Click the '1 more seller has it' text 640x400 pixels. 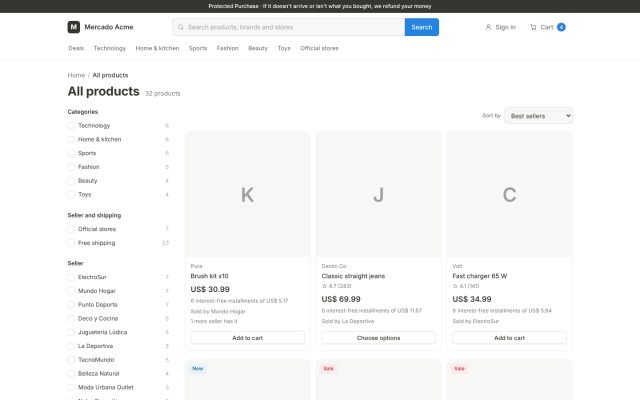(214, 321)
